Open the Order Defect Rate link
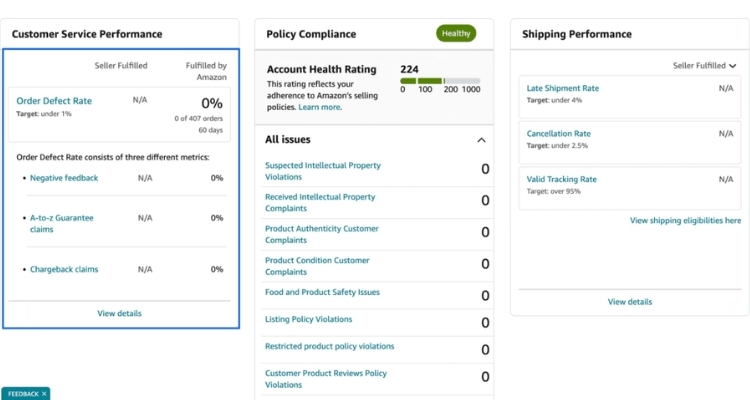Screen dimensions: 750x400 click(54, 101)
